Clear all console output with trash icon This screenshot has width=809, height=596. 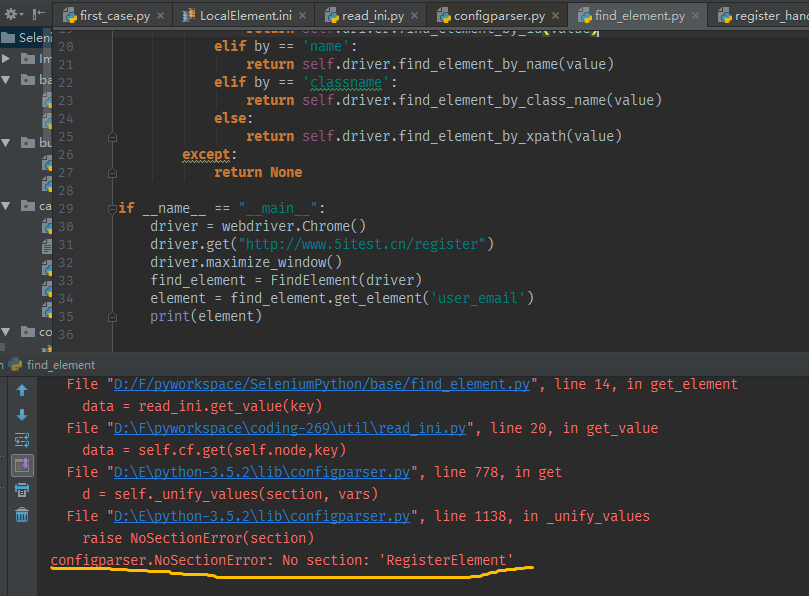(22, 515)
